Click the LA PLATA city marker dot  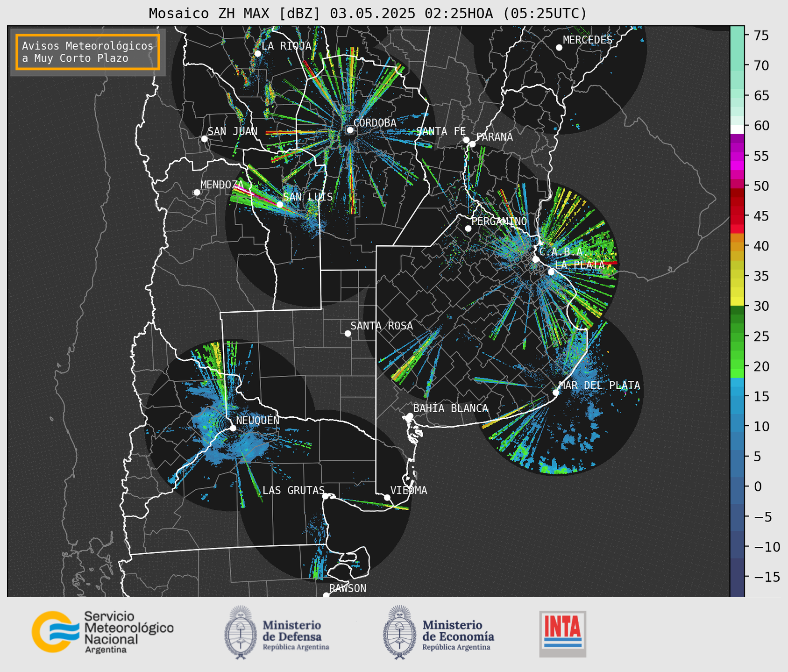551,272
